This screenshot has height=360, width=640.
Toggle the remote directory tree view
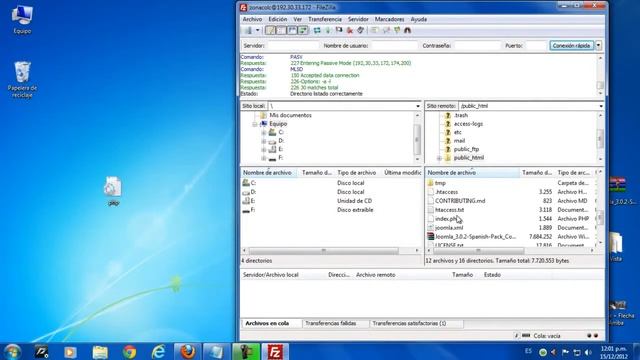pyautogui.click(x=292, y=31)
